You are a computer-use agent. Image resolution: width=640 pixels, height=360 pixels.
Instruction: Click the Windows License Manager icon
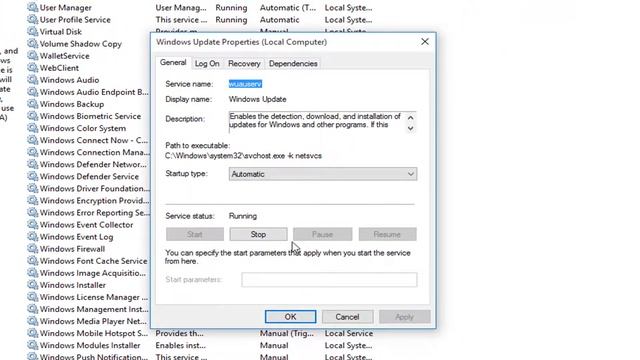(32, 297)
